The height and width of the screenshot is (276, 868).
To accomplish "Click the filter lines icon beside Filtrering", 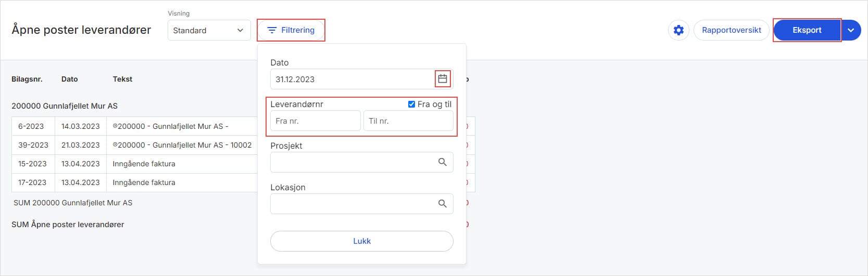I will point(272,30).
